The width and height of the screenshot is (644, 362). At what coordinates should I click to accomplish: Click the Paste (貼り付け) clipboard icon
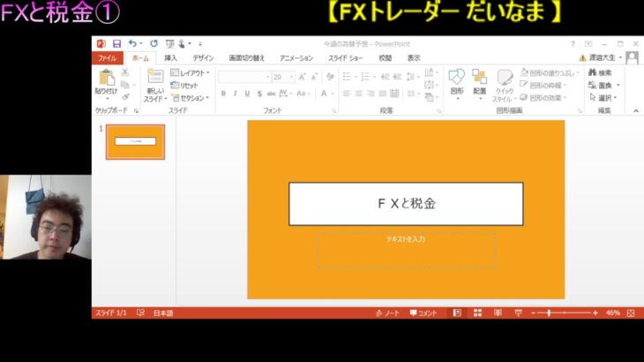(x=106, y=80)
